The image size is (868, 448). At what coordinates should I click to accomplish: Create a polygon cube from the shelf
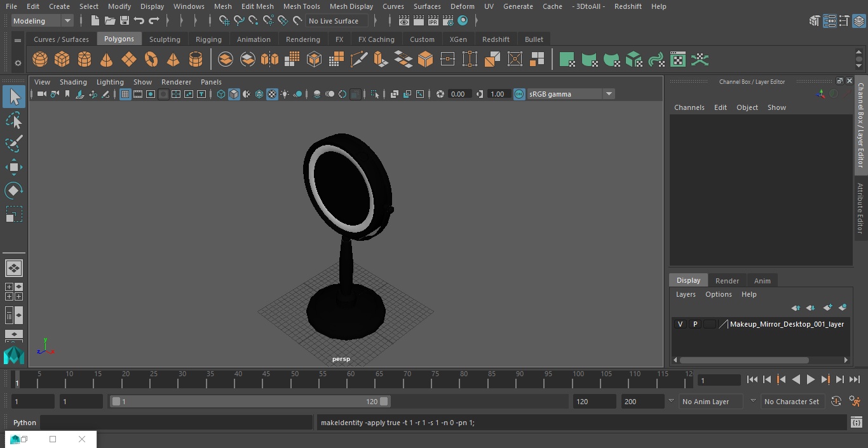coord(62,60)
